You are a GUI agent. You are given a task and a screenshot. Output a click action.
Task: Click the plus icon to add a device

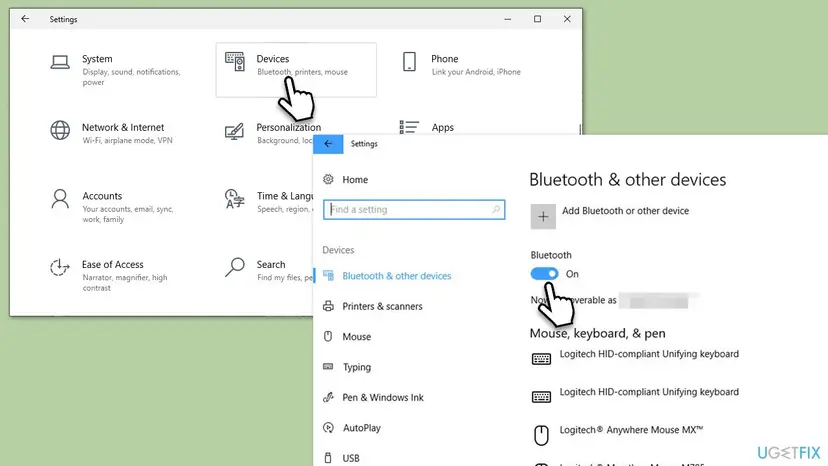(x=543, y=217)
